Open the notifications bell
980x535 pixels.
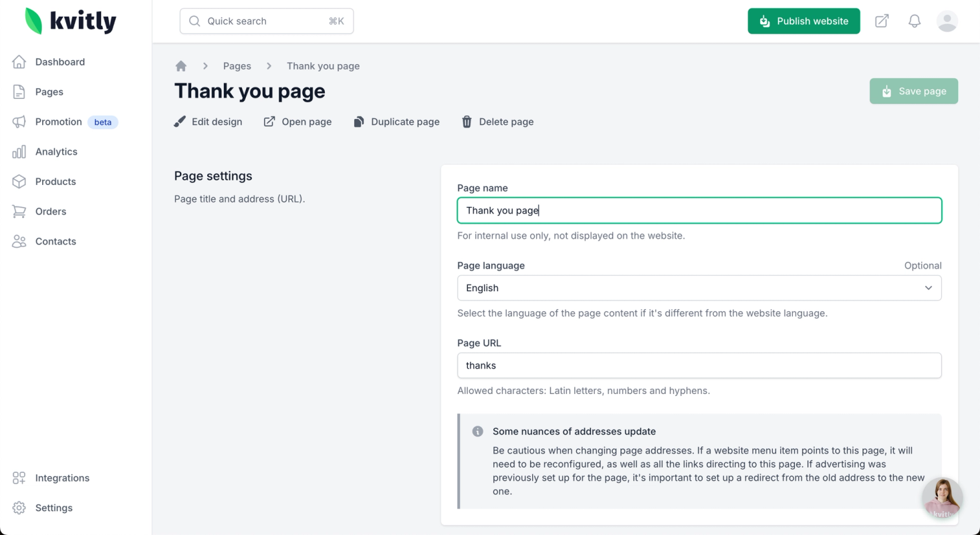tap(914, 21)
